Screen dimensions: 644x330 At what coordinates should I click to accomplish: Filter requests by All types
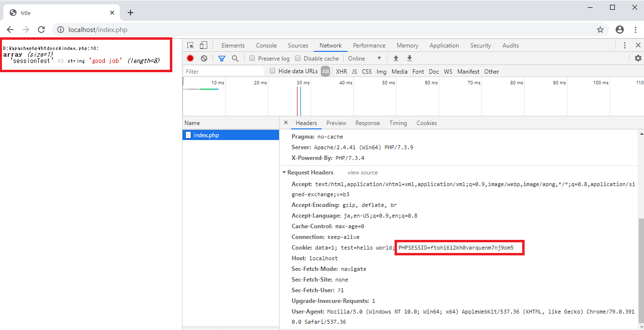[x=325, y=71]
